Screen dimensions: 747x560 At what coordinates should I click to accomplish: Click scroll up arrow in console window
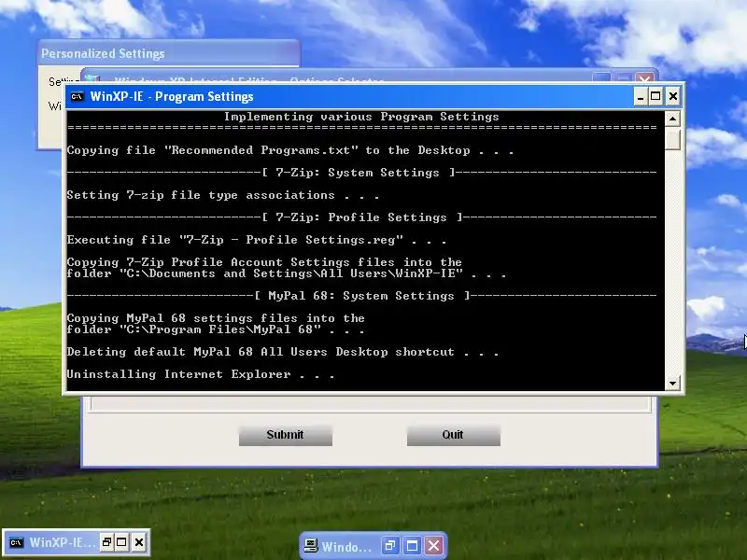672,119
